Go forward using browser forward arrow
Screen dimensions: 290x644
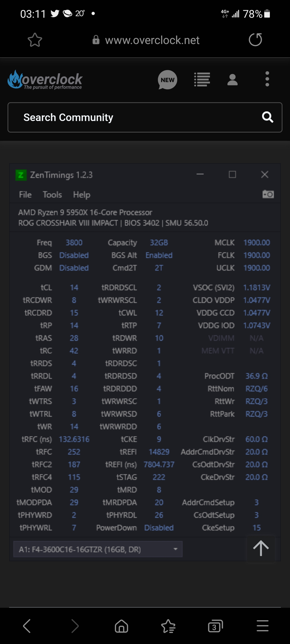pyautogui.click(x=75, y=626)
